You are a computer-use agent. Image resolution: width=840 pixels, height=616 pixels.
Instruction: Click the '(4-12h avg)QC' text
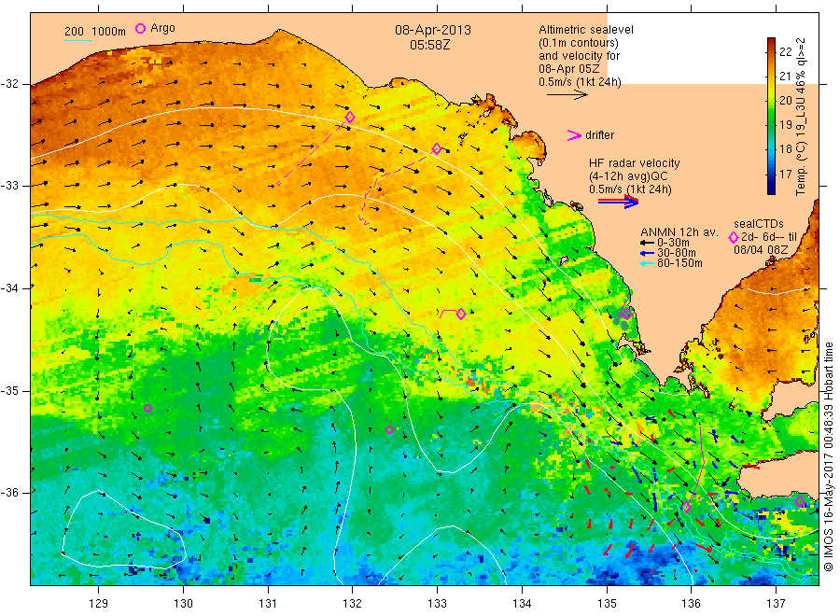click(x=628, y=176)
